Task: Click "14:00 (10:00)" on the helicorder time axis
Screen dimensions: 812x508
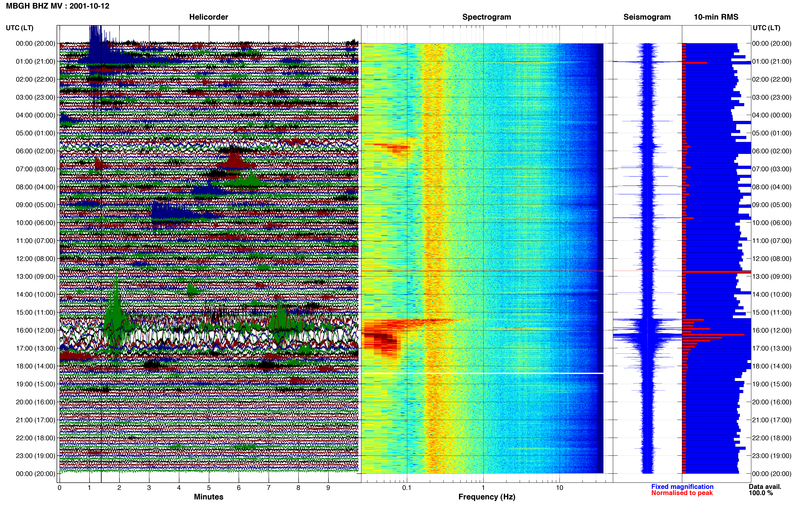Action: (36, 295)
